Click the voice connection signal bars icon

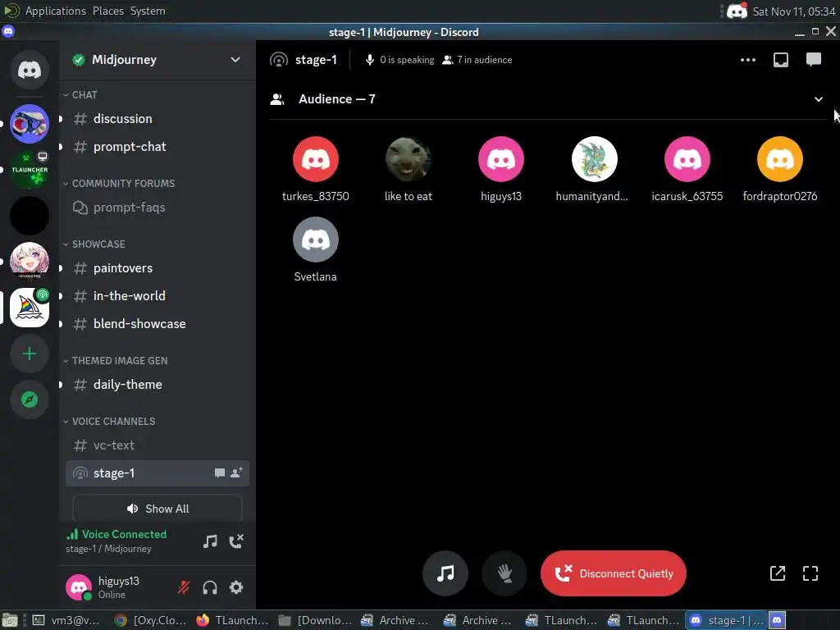coord(72,534)
